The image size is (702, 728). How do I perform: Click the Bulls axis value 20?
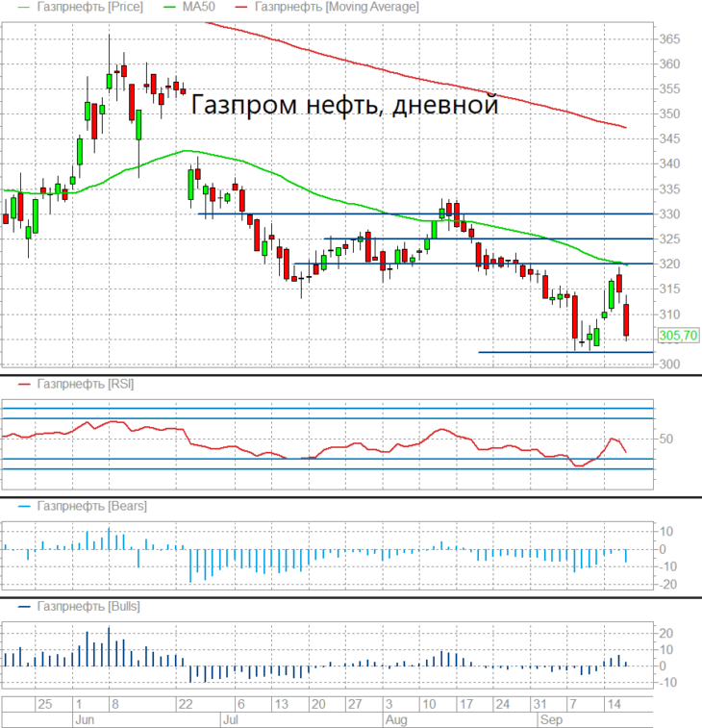(666, 634)
